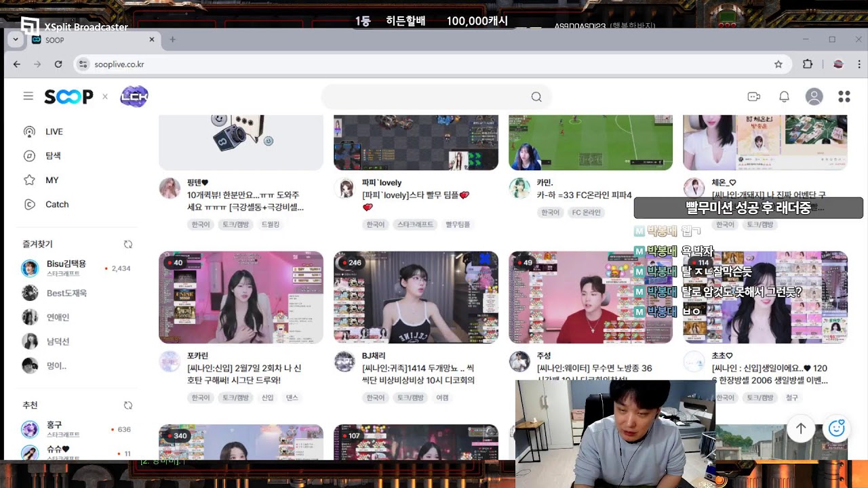Select the 신입 tag under 포카린
868x488 pixels.
click(267, 398)
